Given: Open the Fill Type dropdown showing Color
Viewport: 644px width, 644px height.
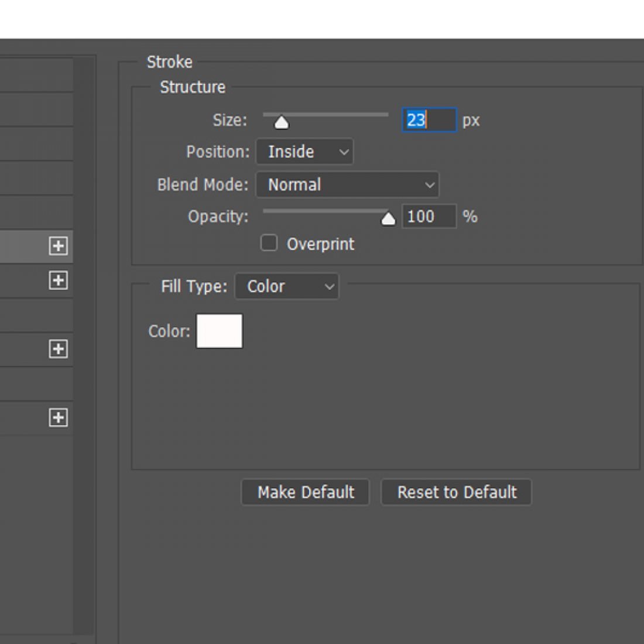Looking at the screenshot, I should (287, 286).
